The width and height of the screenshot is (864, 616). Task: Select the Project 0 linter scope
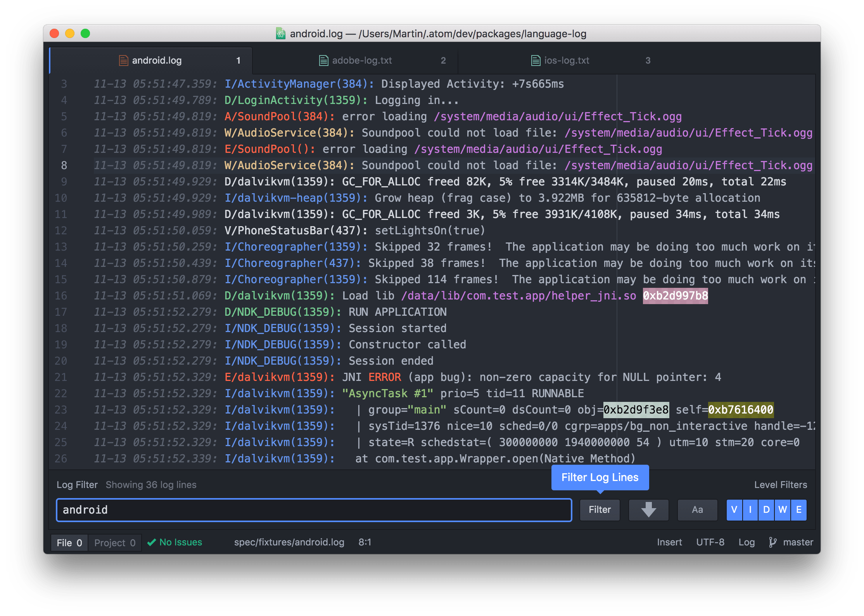pyautogui.click(x=115, y=543)
